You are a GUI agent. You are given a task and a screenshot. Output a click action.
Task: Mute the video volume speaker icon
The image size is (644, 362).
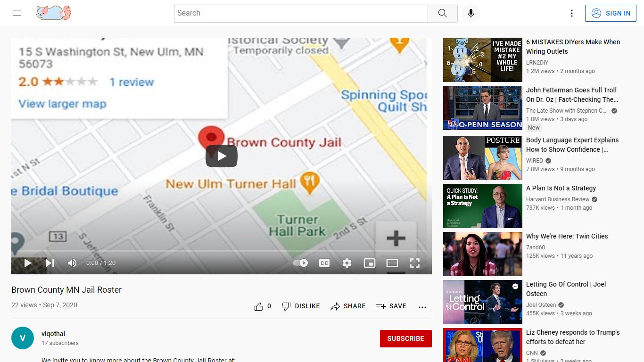[72, 263]
